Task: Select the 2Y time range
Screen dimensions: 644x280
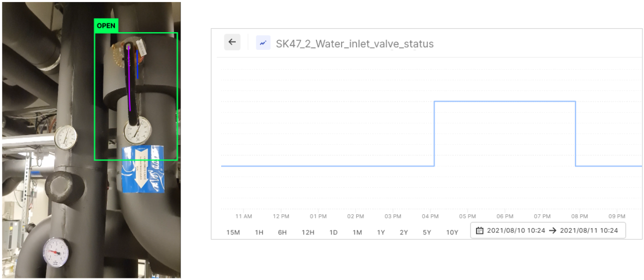Action: point(404,232)
